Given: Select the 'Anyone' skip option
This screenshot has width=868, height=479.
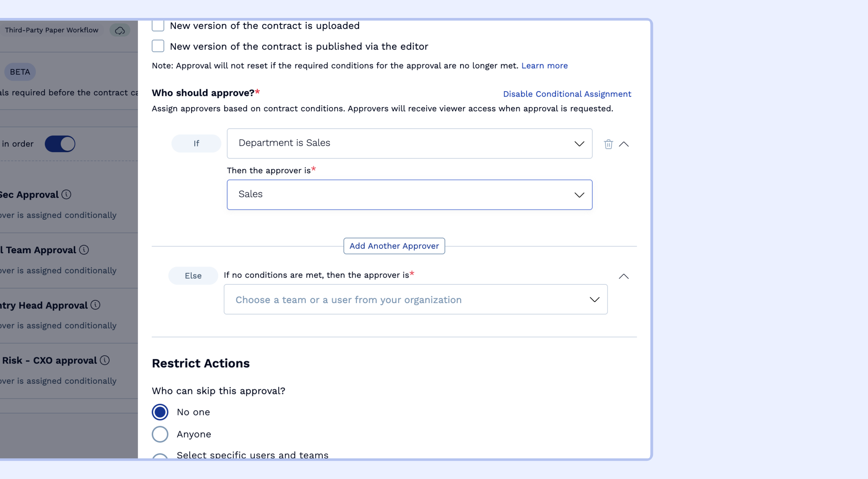Looking at the screenshot, I should pyautogui.click(x=160, y=434).
